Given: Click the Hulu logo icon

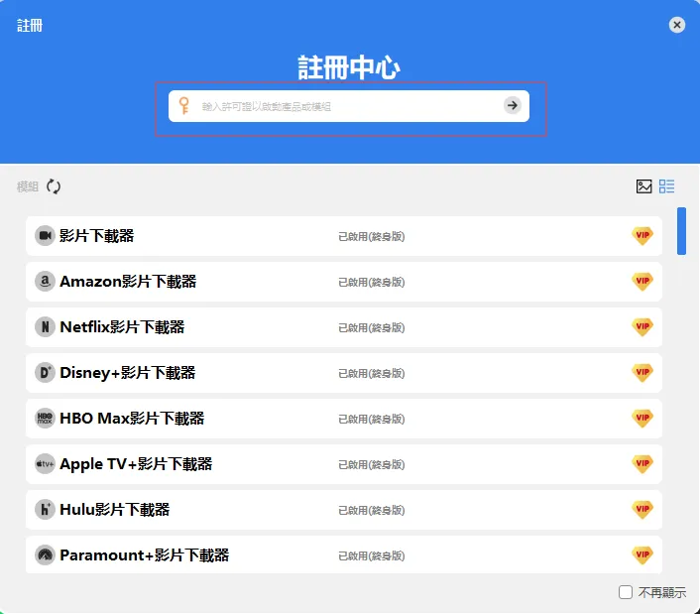Looking at the screenshot, I should point(45,510).
